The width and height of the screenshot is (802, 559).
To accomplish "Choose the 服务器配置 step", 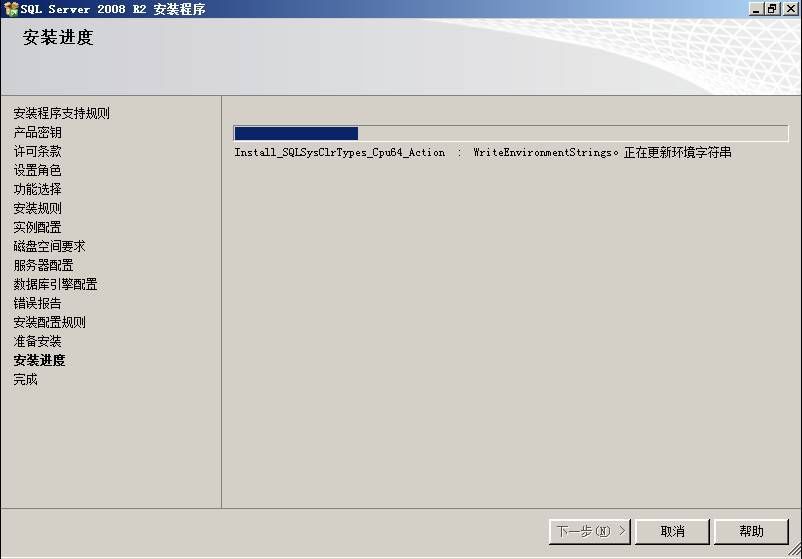I will [43, 265].
